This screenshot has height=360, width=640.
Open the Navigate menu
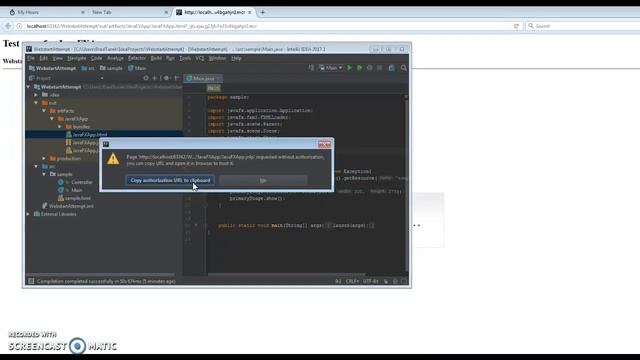[76, 58]
